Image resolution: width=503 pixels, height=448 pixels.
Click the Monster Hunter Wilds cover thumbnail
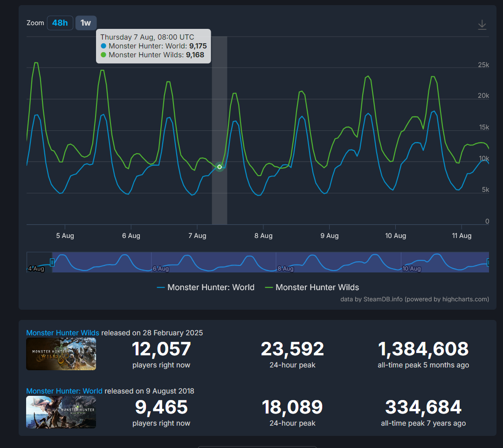tap(61, 354)
